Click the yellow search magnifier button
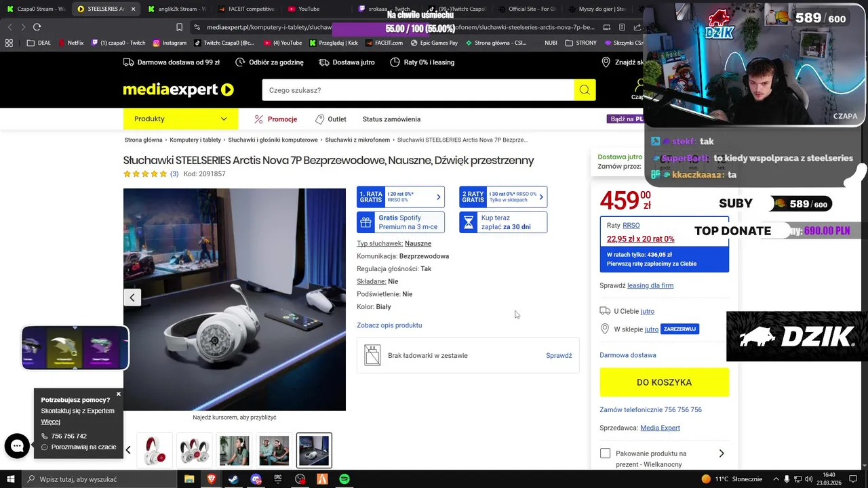The image size is (868, 488). (585, 90)
